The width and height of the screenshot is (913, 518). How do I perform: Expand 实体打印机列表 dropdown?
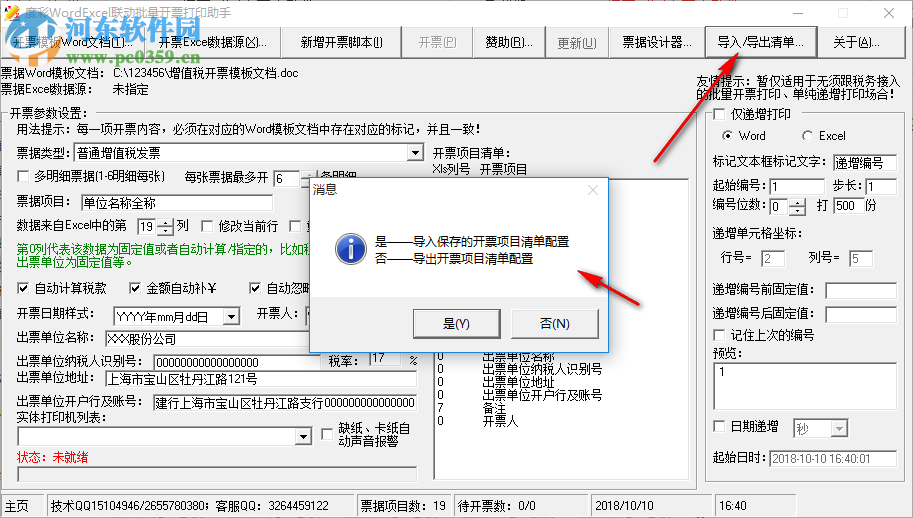(x=303, y=437)
